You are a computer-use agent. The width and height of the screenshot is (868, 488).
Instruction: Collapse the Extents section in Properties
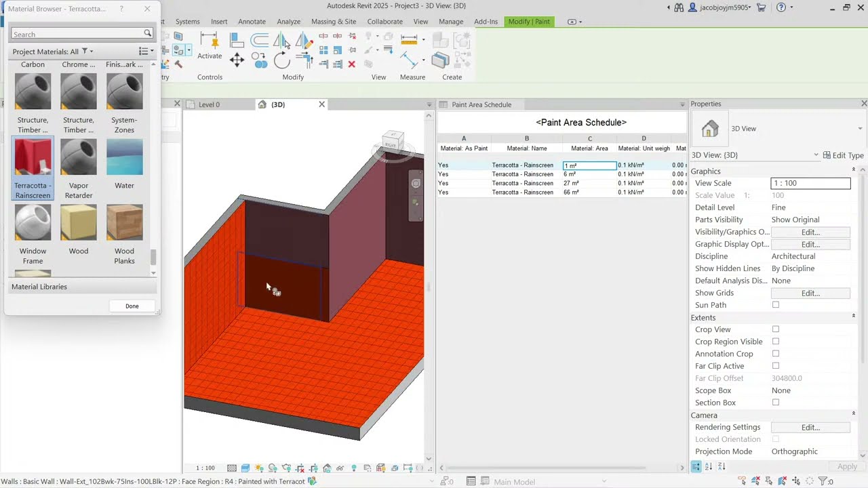(854, 317)
